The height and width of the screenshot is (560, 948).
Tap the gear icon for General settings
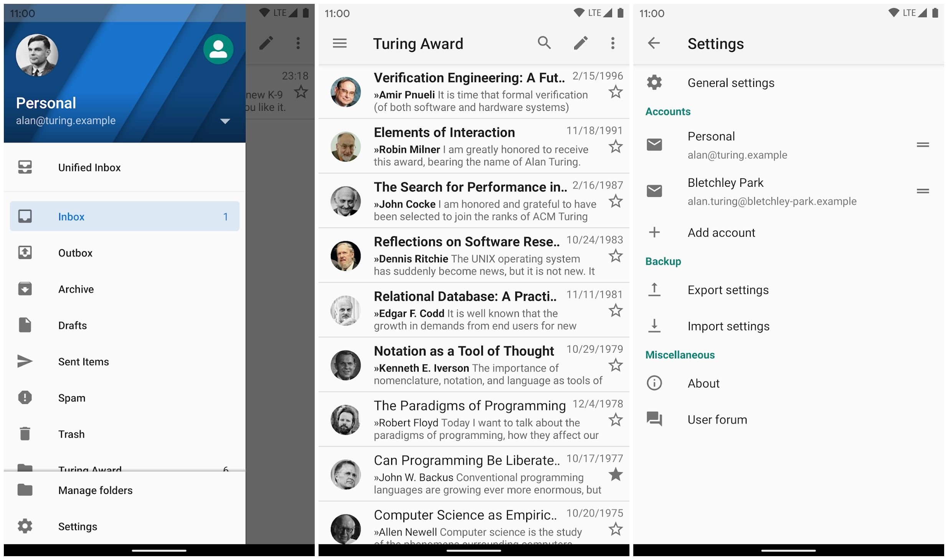654,82
